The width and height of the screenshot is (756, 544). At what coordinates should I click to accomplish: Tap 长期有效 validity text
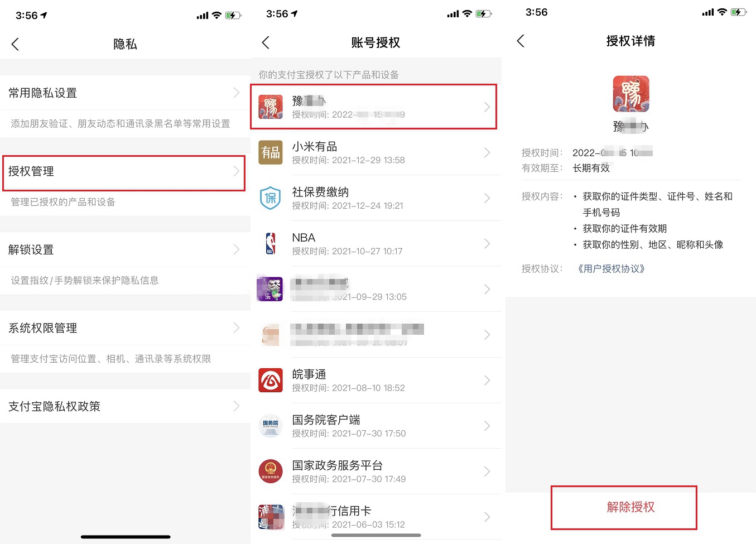(591, 168)
